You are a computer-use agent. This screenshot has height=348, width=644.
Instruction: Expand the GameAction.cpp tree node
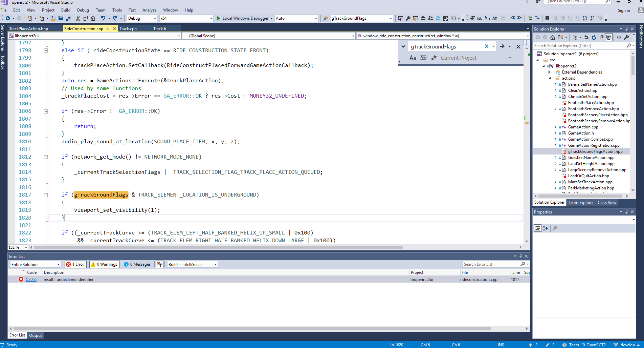point(556,127)
